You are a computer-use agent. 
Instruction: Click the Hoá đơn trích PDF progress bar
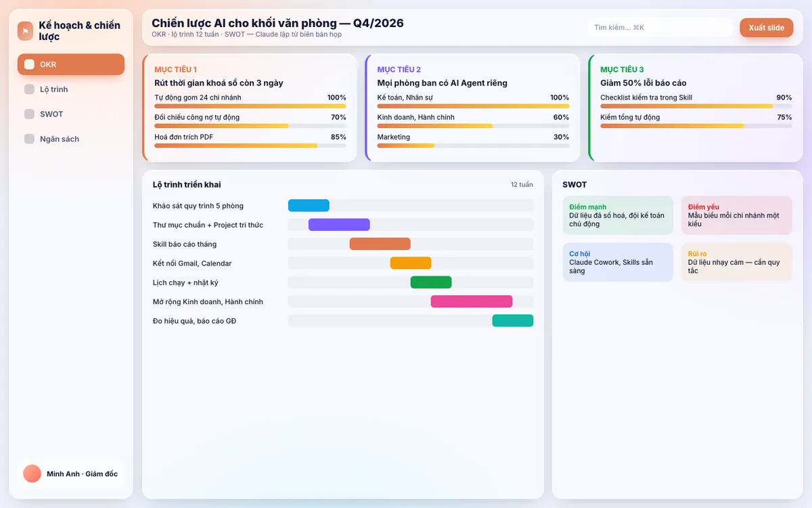(x=250, y=145)
